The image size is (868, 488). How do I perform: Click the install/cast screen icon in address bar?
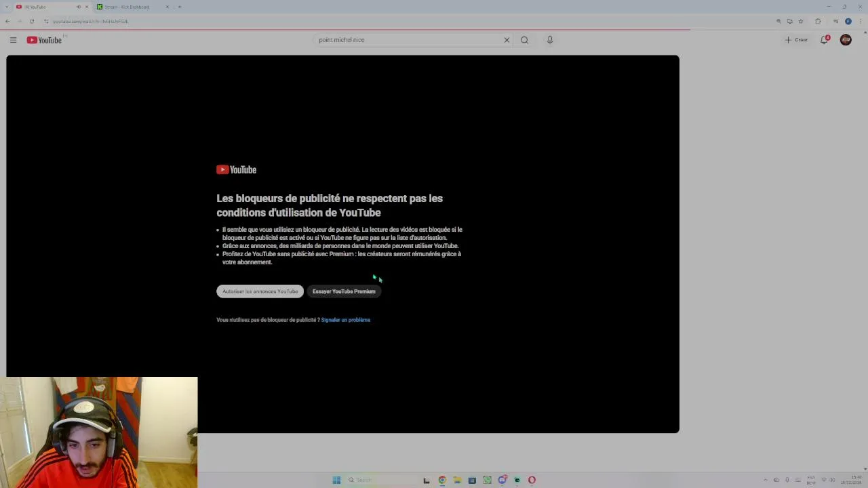789,21
